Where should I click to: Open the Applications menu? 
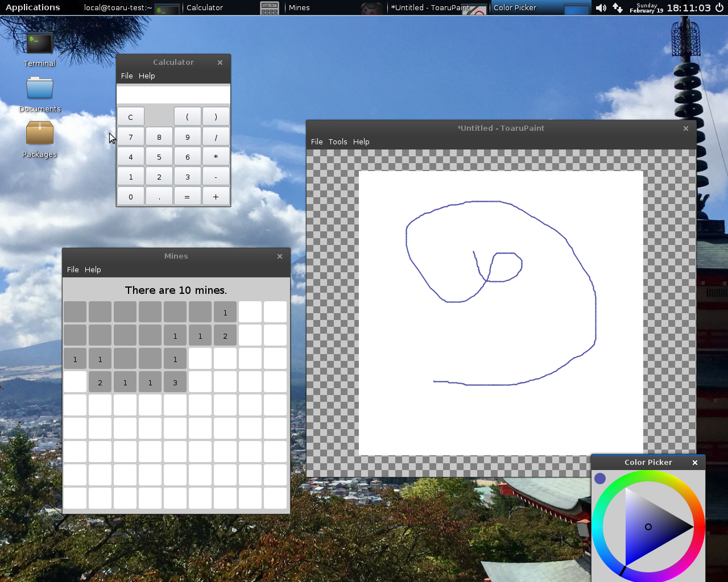[x=32, y=7]
